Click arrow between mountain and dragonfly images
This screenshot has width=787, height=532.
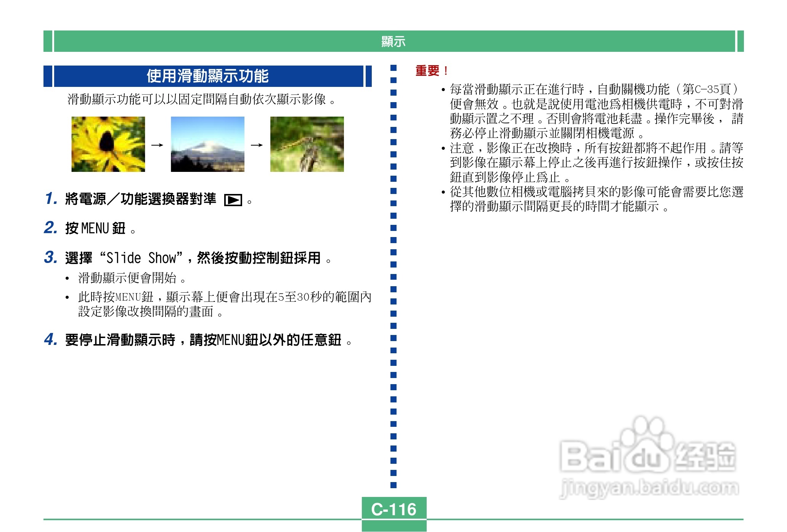coord(257,145)
